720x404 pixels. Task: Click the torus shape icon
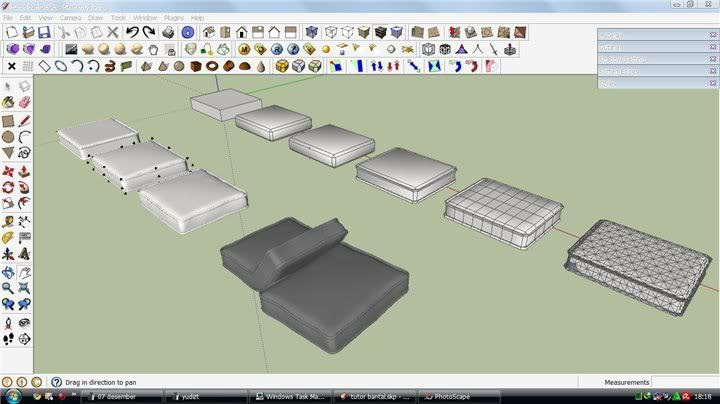(x=213, y=66)
